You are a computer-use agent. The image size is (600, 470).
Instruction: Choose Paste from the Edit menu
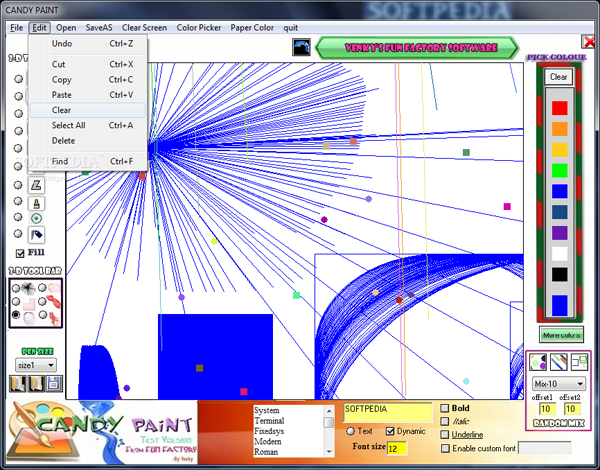coord(88,95)
